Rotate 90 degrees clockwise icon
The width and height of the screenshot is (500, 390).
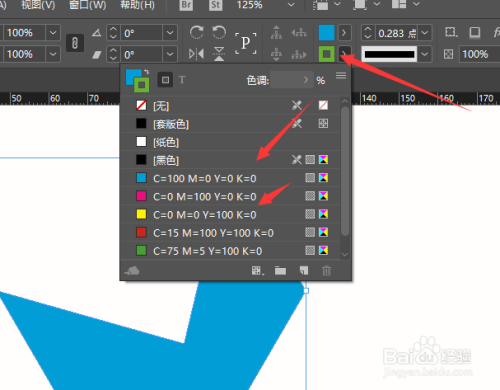[197, 33]
